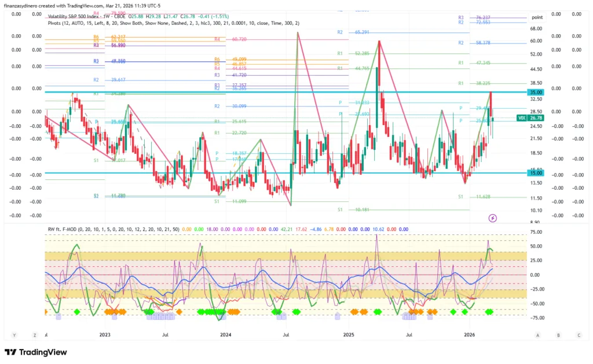Click the purple lightning bolt event icon

click(x=493, y=218)
